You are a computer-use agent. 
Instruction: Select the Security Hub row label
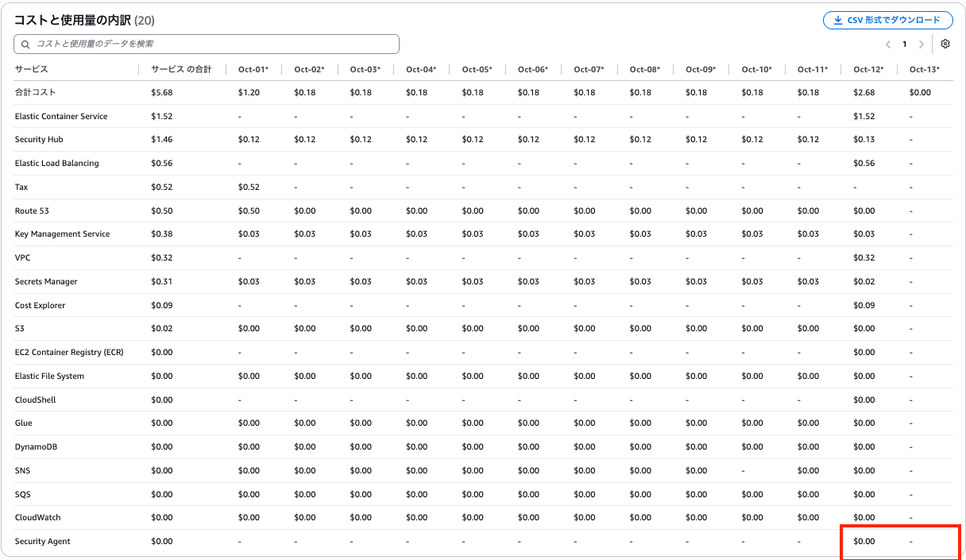click(x=39, y=140)
